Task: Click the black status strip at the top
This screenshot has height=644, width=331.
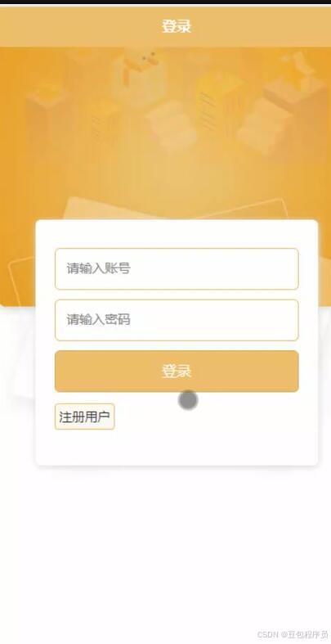Action: click(x=165, y=2)
